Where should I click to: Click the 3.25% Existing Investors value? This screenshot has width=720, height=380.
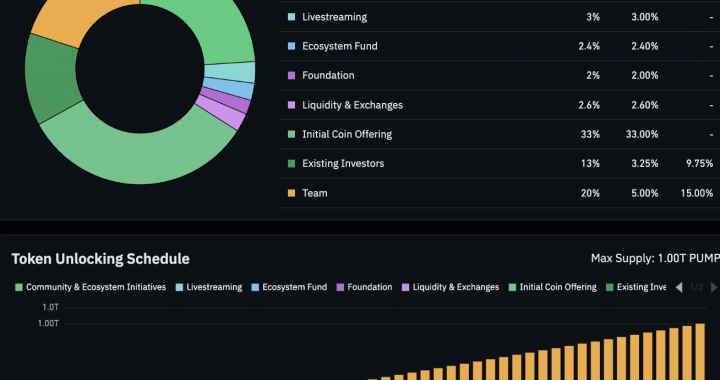point(644,164)
